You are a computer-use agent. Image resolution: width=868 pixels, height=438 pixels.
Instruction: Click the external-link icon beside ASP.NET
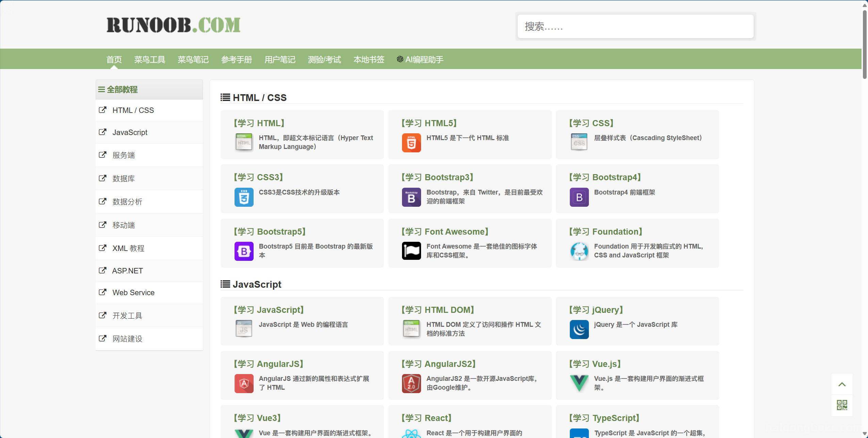(x=102, y=270)
